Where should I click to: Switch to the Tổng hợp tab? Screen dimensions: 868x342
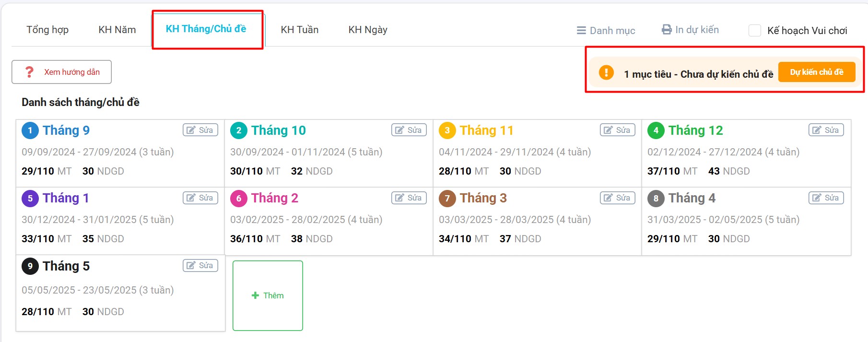click(x=47, y=30)
